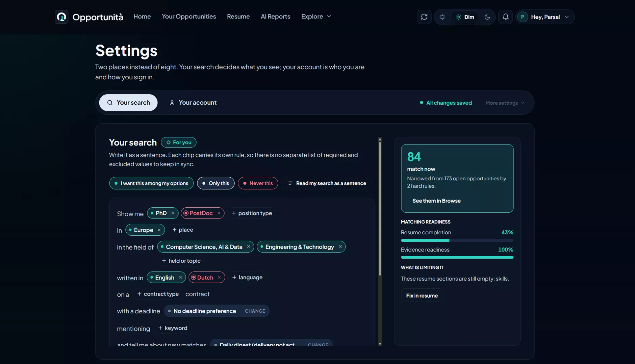Add a place
Screen dimensions: 635x364
pos(183,230)
